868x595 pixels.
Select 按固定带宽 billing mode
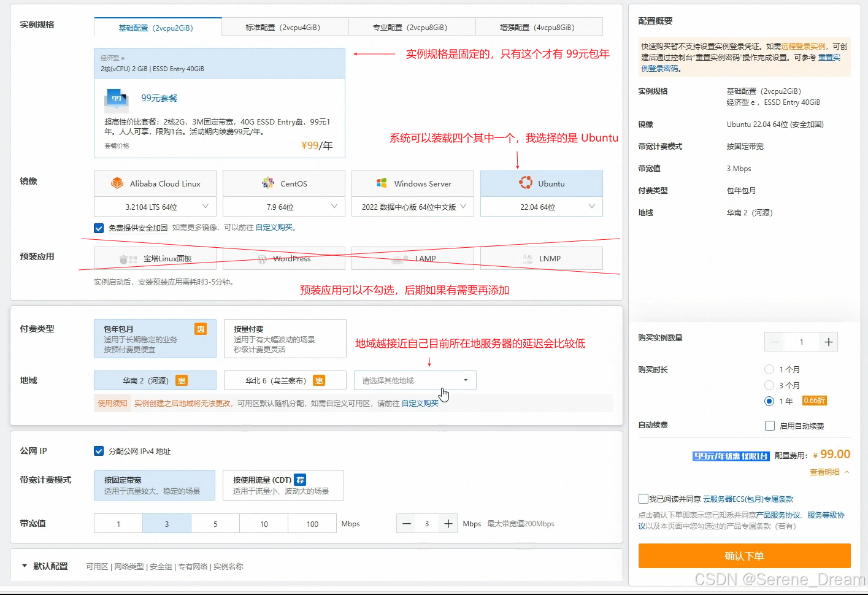[155, 485]
